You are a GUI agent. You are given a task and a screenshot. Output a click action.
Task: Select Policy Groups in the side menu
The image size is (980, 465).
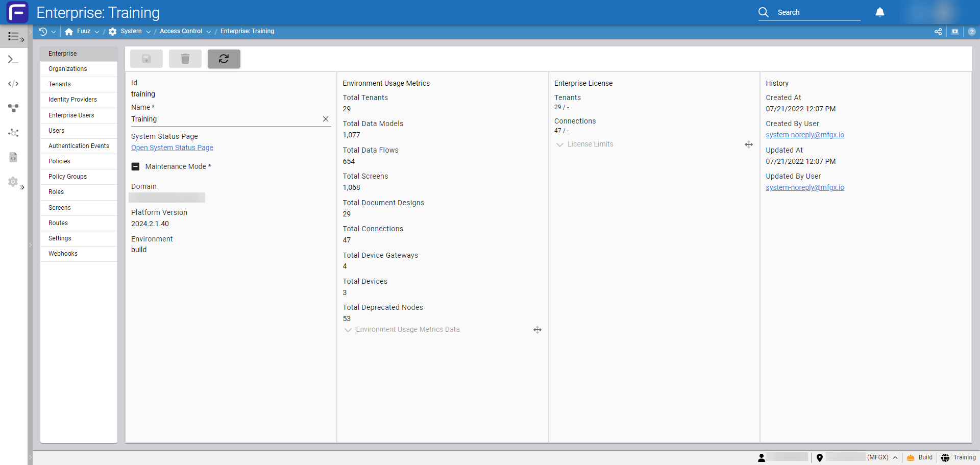tap(67, 177)
